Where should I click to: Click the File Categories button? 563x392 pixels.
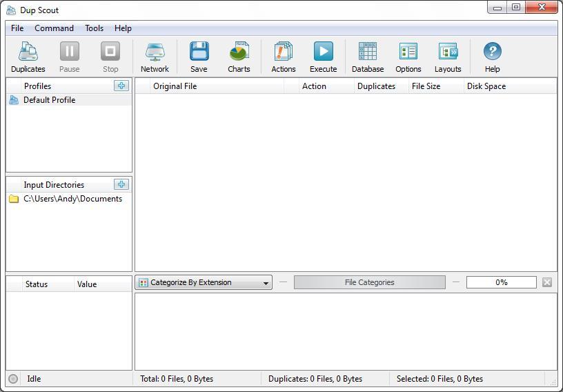click(x=370, y=282)
